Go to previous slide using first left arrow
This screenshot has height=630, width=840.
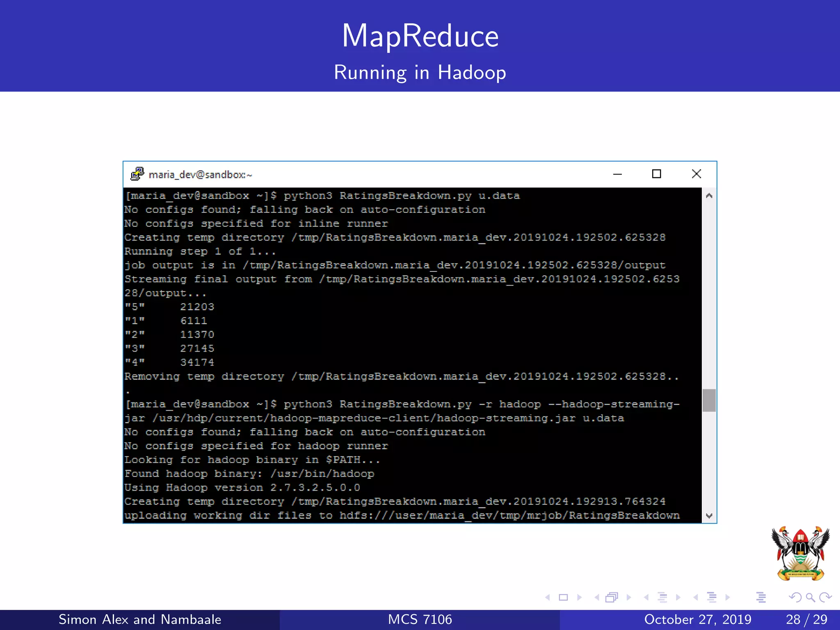[548, 598]
